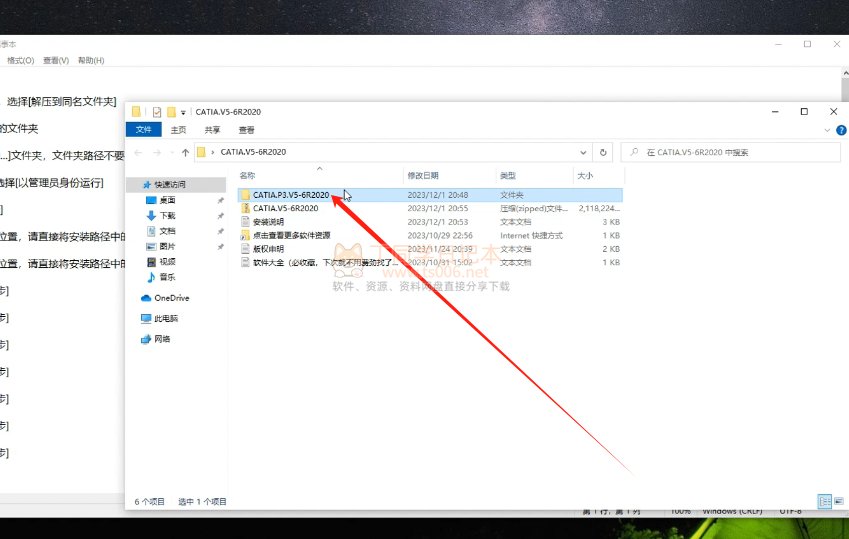Click size value 2,118,224
The height and width of the screenshot is (539, 849).
coord(599,209)
